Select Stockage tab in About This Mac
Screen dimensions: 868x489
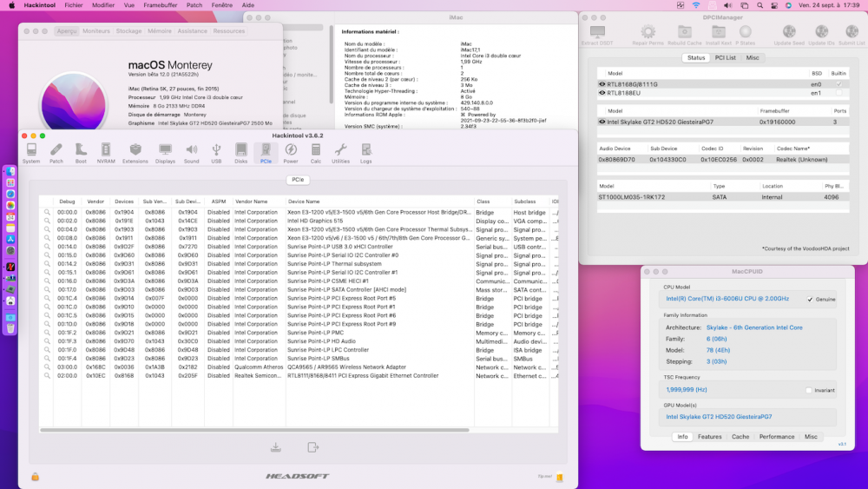pos(129,31)
